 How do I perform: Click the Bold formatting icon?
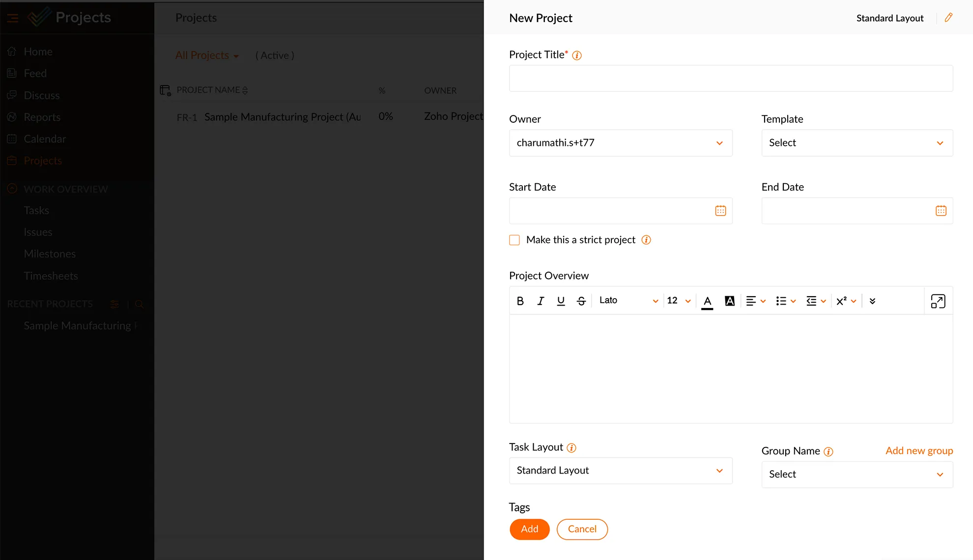[x=520, y=301]
